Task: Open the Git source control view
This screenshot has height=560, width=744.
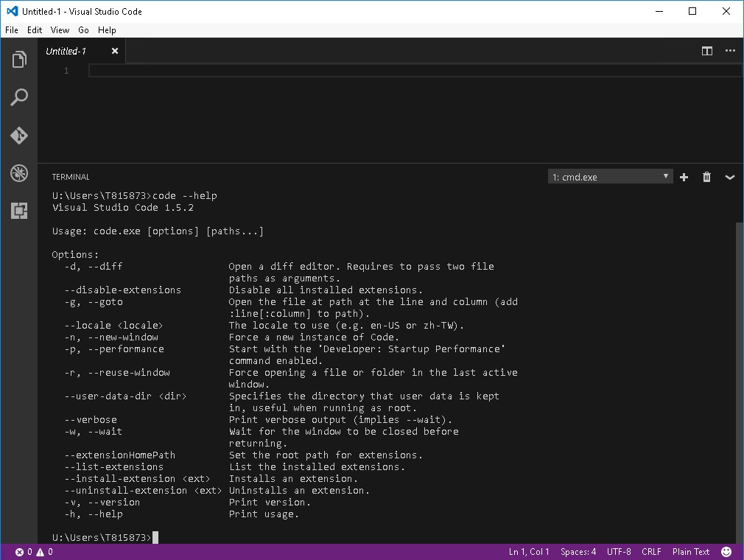Action: point(19,136)
